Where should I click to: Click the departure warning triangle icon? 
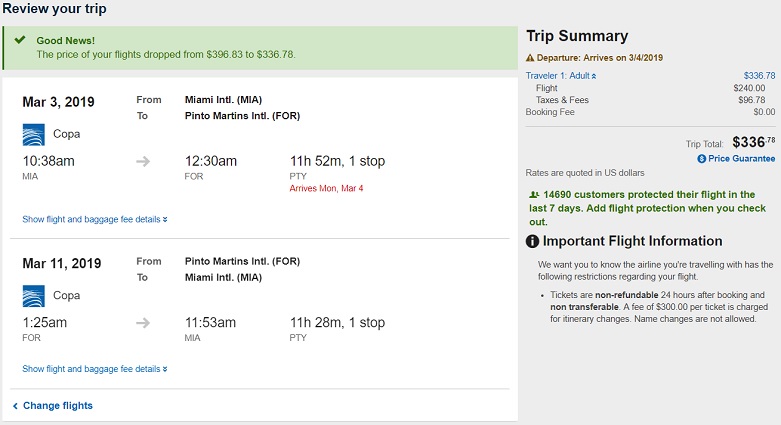coord(530,58)
